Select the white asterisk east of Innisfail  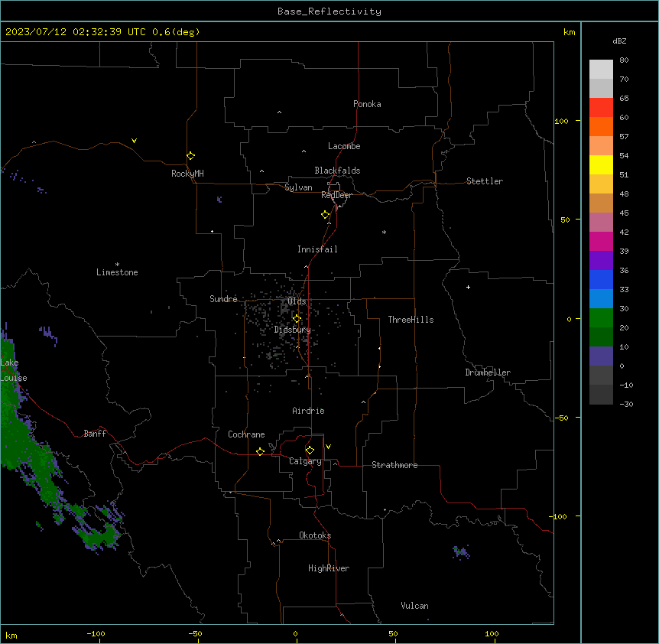coord(384,232)
